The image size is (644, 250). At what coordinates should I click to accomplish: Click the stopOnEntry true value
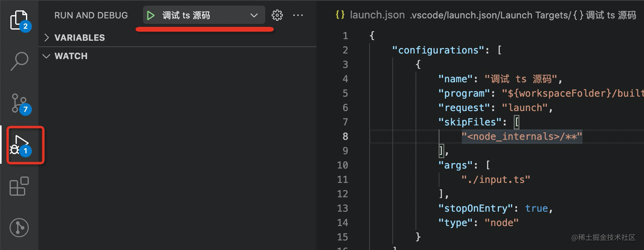536,208
